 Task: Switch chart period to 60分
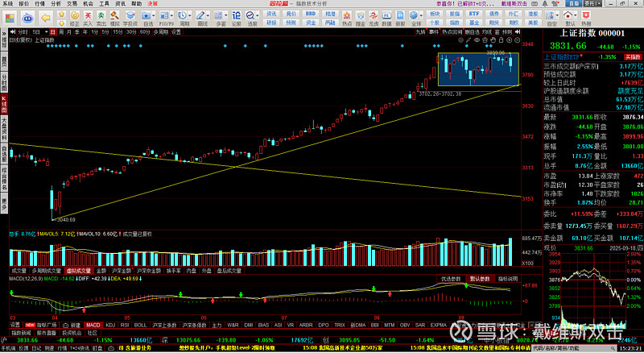pyautogui.click(x=145, y=32)
